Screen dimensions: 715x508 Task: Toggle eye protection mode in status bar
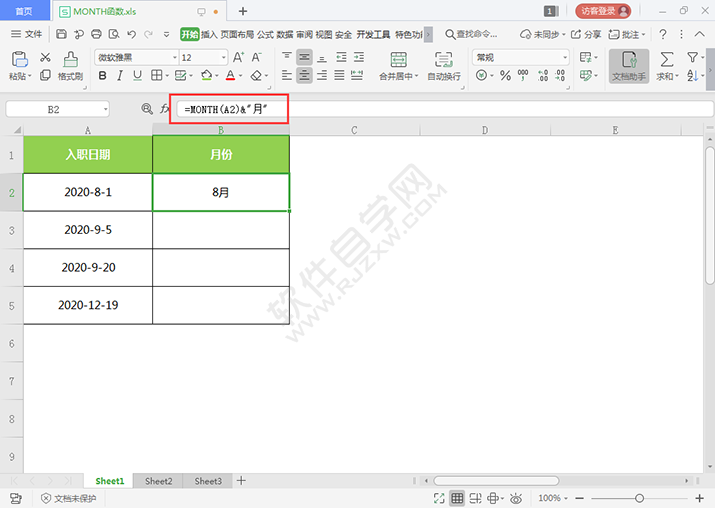tap(513, 498)
